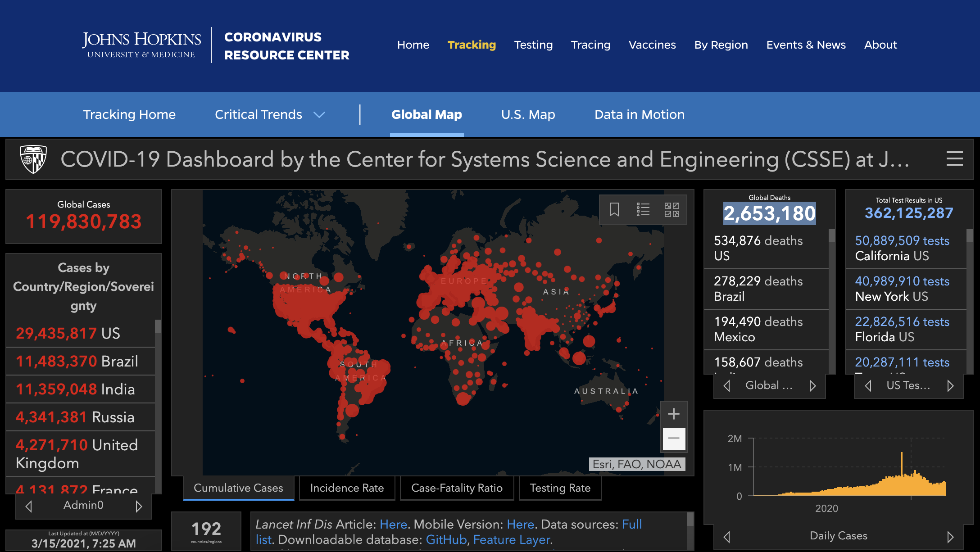Click the 119,830,783 global cases number

[x=84, y=222]
